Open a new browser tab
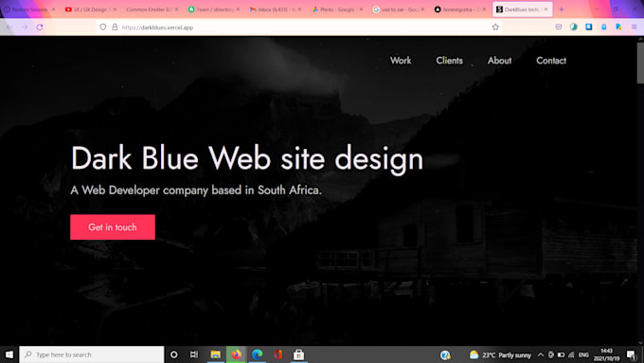Image resolution: width=644 pixels, height=363 pixels. (562, 9)
